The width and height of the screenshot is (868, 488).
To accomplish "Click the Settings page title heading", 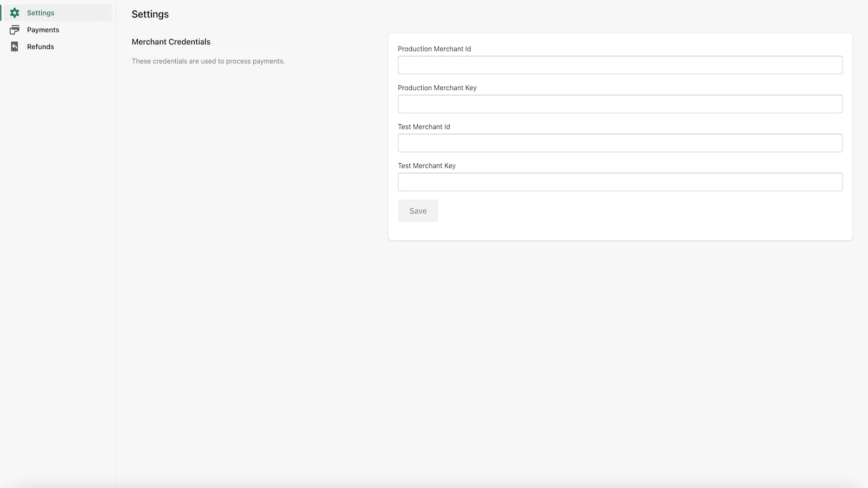I will (150, 15).
